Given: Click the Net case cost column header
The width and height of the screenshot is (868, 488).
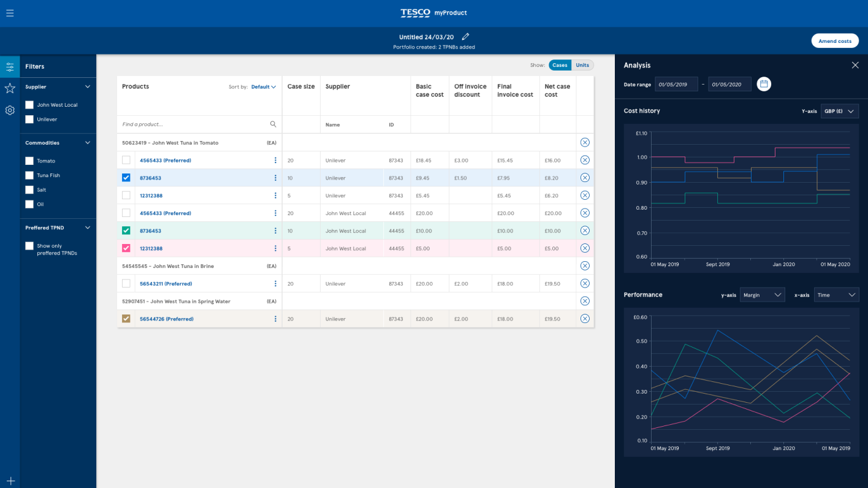Looking at the screenshot, I should 557,91.
